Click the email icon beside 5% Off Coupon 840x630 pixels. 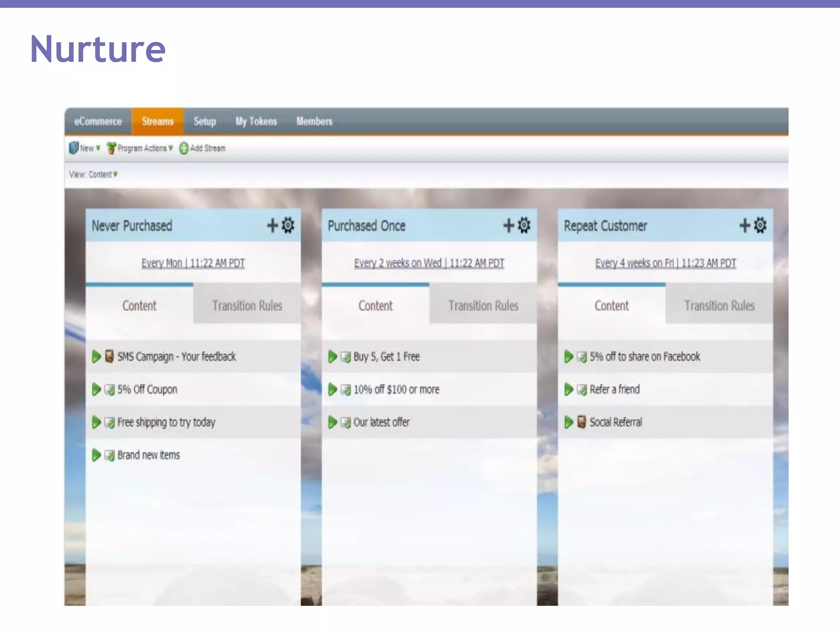pyautogui.click(x=110, y=389)
